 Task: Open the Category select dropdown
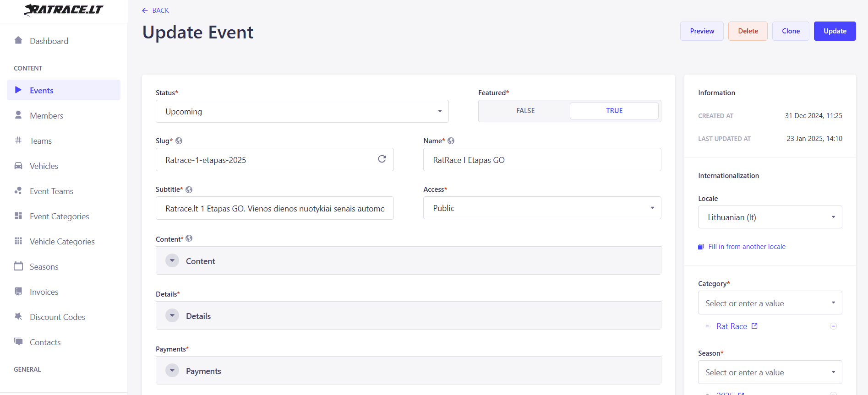[770, 303]
